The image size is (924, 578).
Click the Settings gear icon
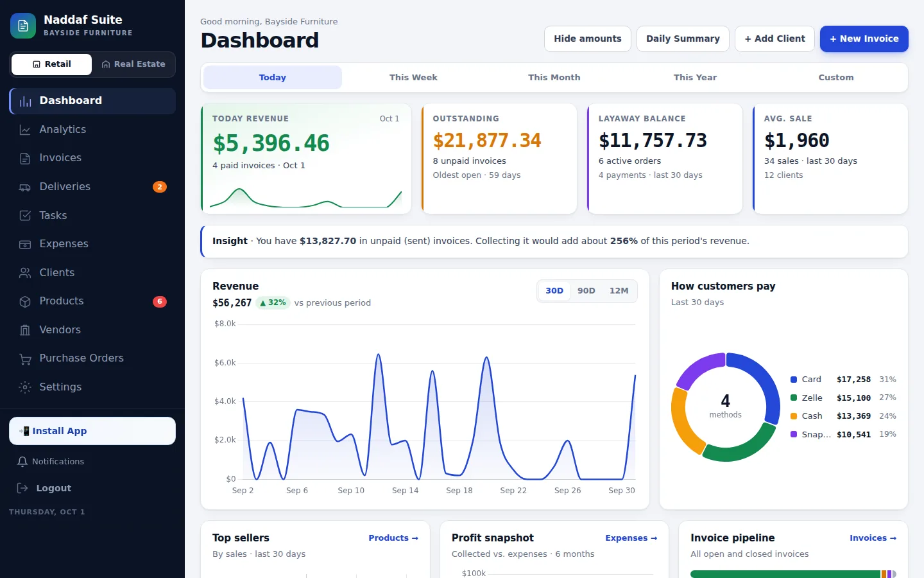pos(25,387)
